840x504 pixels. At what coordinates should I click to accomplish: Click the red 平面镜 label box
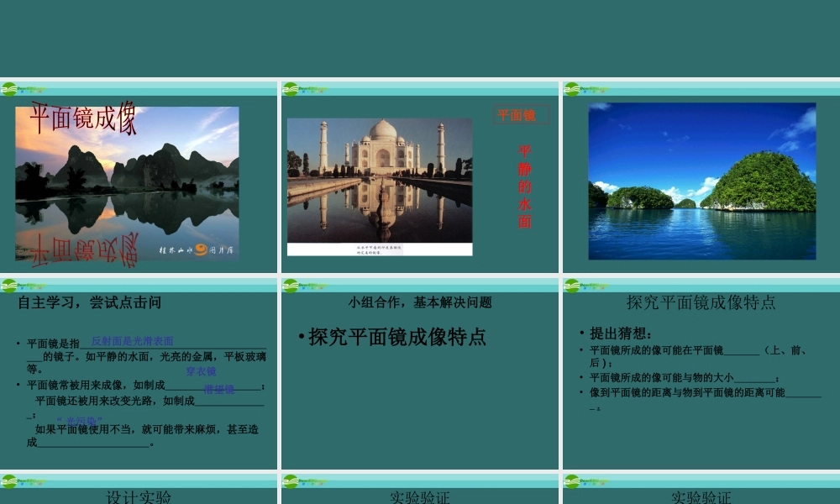pos(517,115)
